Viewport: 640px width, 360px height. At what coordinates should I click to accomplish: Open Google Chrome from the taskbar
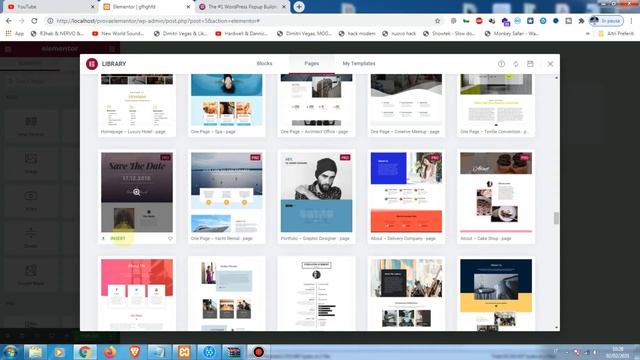[x=84, y=352]
